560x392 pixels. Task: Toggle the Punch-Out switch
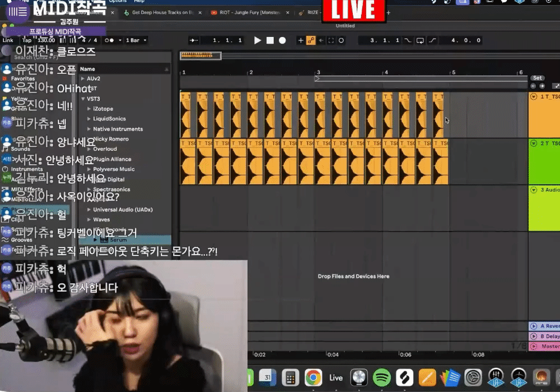tap(432, 40)
